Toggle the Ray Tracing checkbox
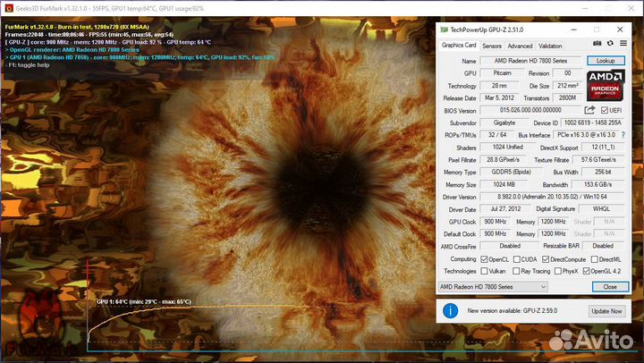Viewport: 644px width, 363px height. 516,271
